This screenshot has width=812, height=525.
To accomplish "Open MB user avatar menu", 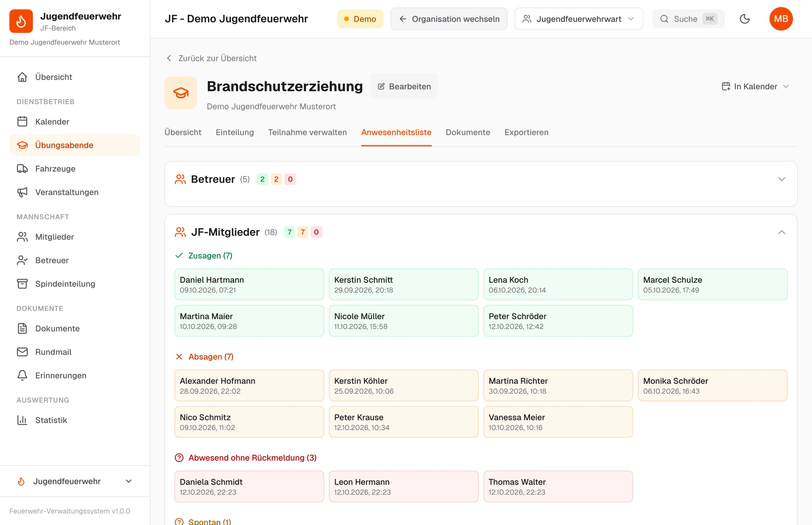I will 781,19.
